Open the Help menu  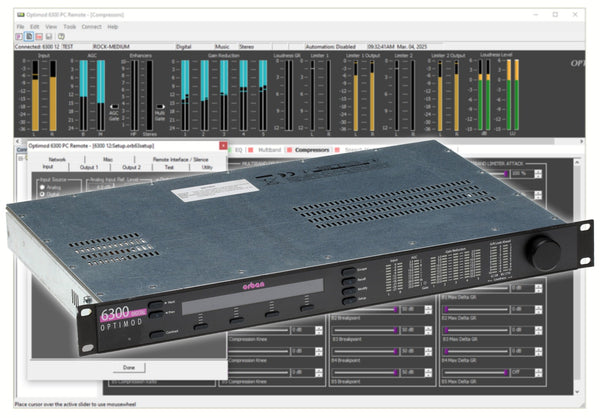click(x=111, y=26)
